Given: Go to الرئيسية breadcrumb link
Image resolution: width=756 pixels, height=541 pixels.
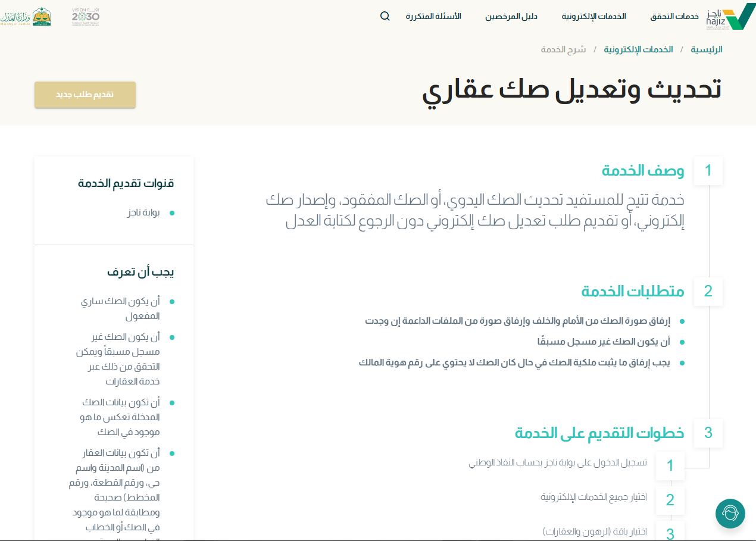Looking at the screenshot, I should (x=707, y=49).
